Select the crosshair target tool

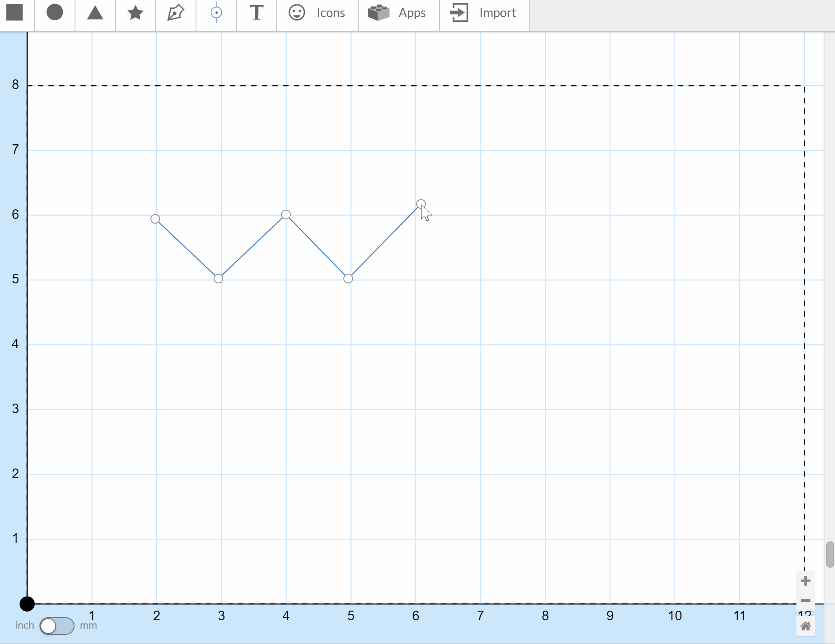216,13
